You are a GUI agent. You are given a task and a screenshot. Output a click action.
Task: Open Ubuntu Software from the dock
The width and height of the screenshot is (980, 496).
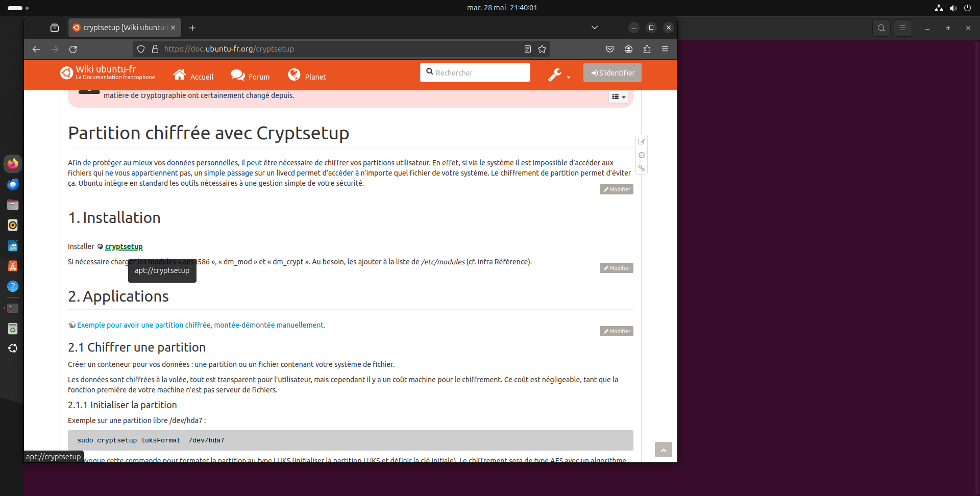pos(13,266)
